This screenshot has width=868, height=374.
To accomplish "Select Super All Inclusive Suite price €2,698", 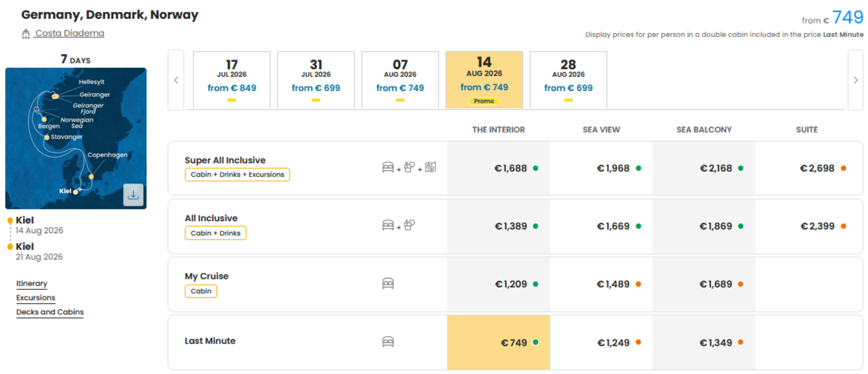I will coord(809,168).
